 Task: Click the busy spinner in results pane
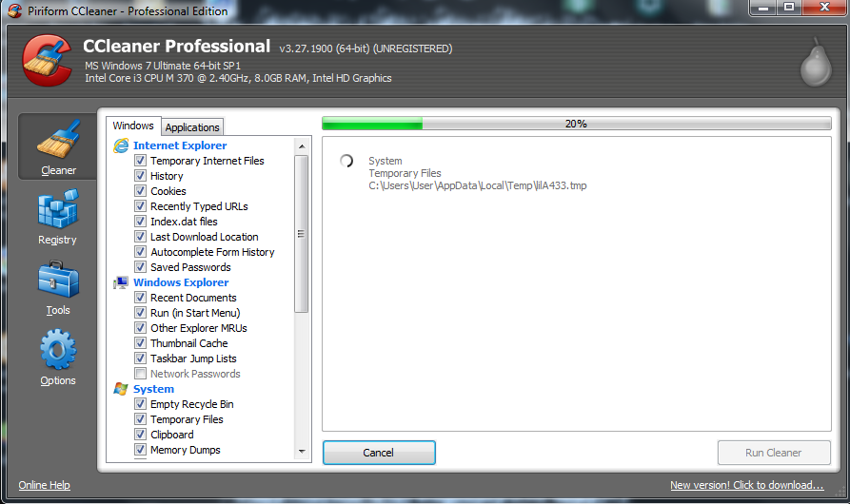(x=346, y=161)
